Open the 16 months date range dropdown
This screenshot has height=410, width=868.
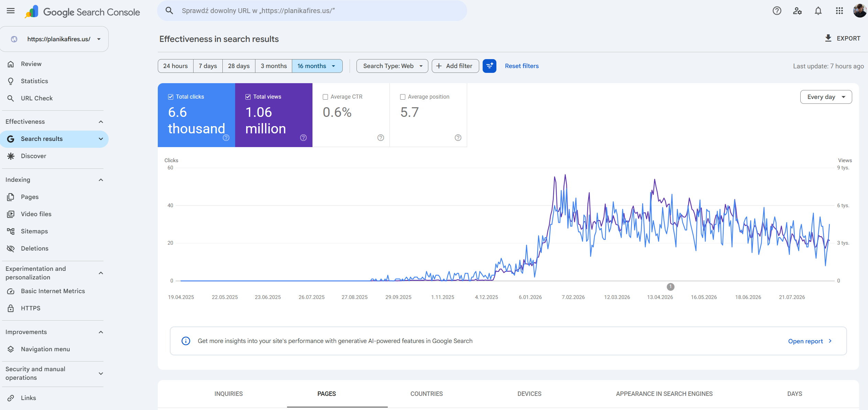(x=317, y=66)
